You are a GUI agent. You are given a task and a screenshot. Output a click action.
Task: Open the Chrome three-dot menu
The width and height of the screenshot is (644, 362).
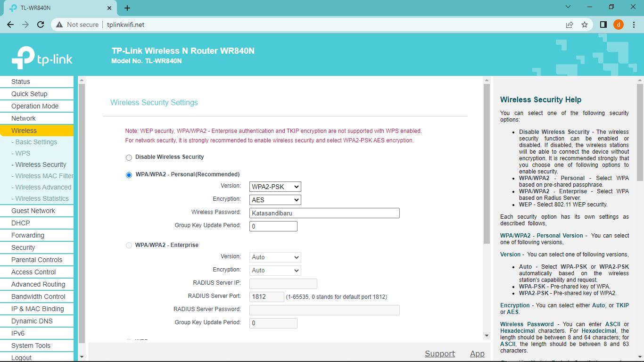634,25
